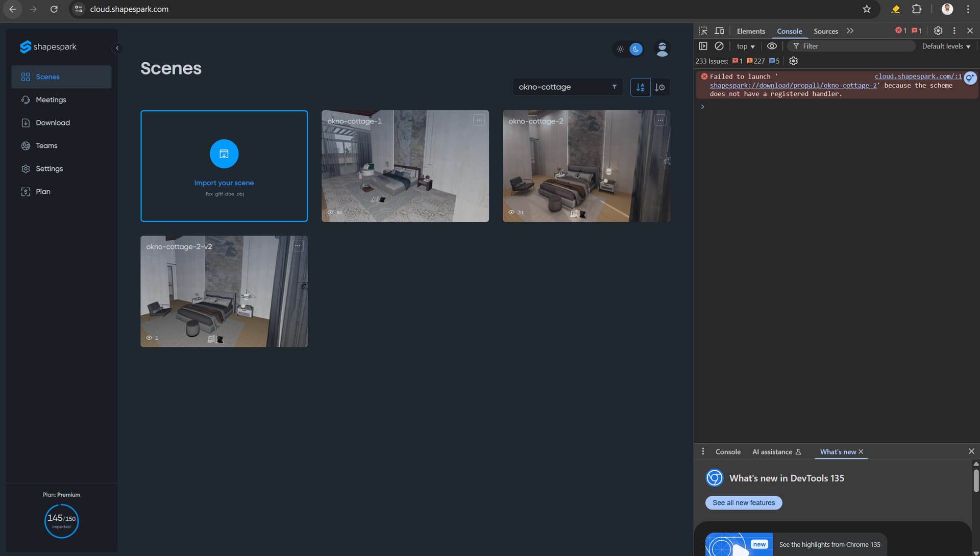Open the shapespark download propall link
Screen dimensions: 980x556
793,85
